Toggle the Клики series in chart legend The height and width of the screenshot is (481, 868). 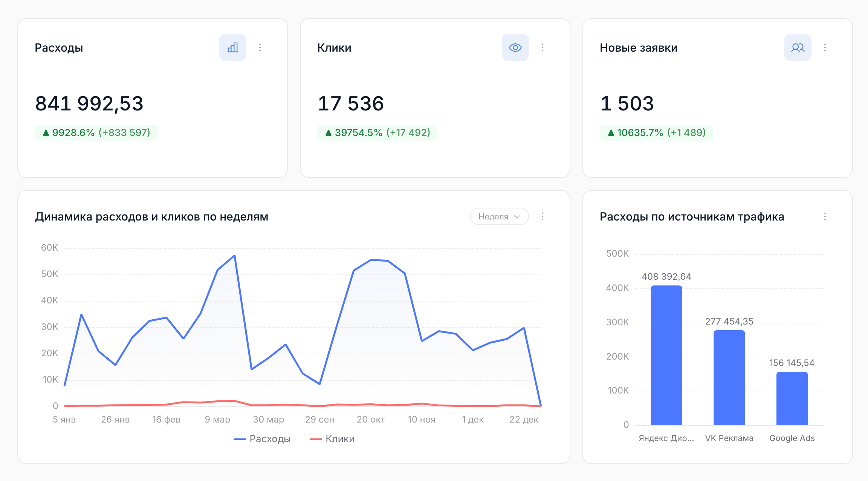[332, 439]
